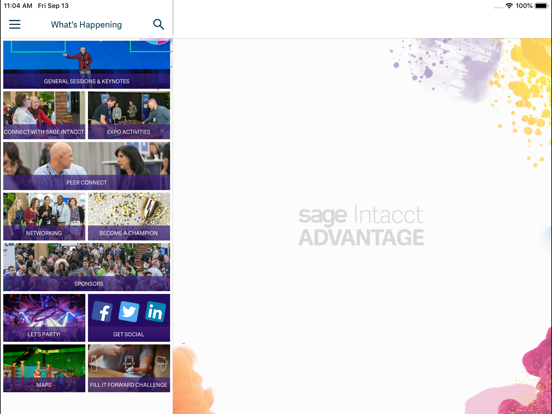The image size is (552, 414).
Task: Tap the Wi-Fi status icon
Action: click(509, 6)
